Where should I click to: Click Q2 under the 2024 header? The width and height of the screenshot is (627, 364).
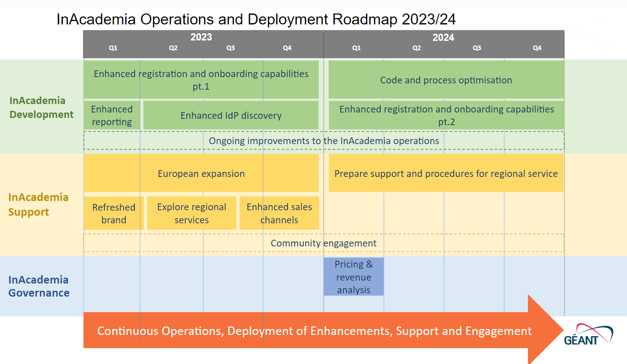pyautogui.click(x=417, y=48)
